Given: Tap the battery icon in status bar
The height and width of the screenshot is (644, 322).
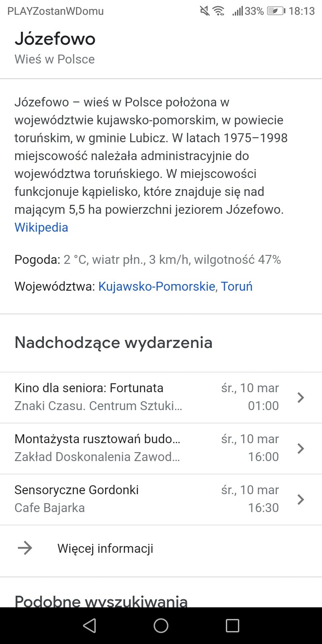Looking at the screenshot, I should [x=275, y=12].
